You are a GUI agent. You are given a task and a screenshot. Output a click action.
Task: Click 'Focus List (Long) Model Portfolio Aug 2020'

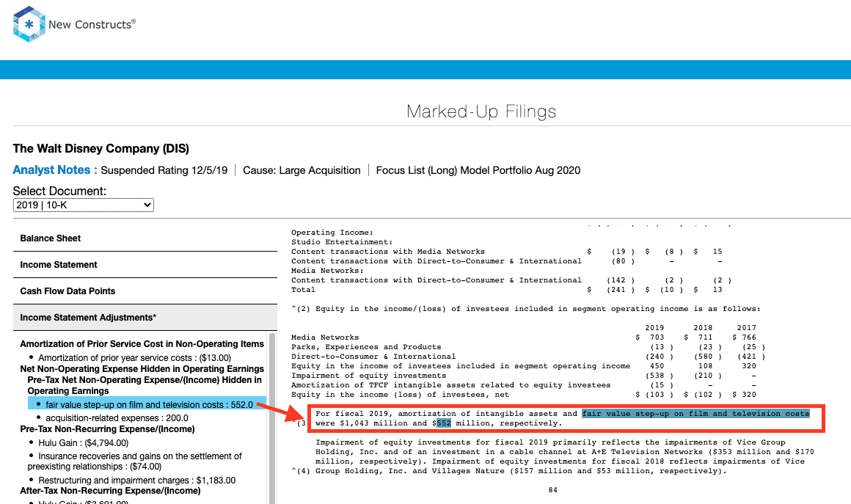pyautogui.click(x=478, y=170)
